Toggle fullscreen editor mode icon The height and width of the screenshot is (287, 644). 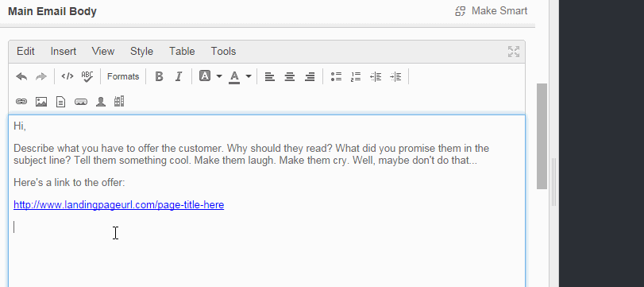pos(514,52)
